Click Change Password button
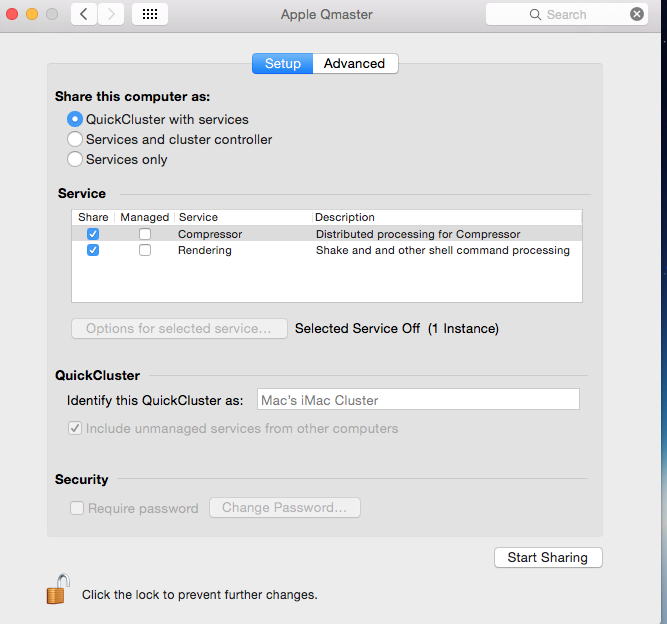 point(285,507)
